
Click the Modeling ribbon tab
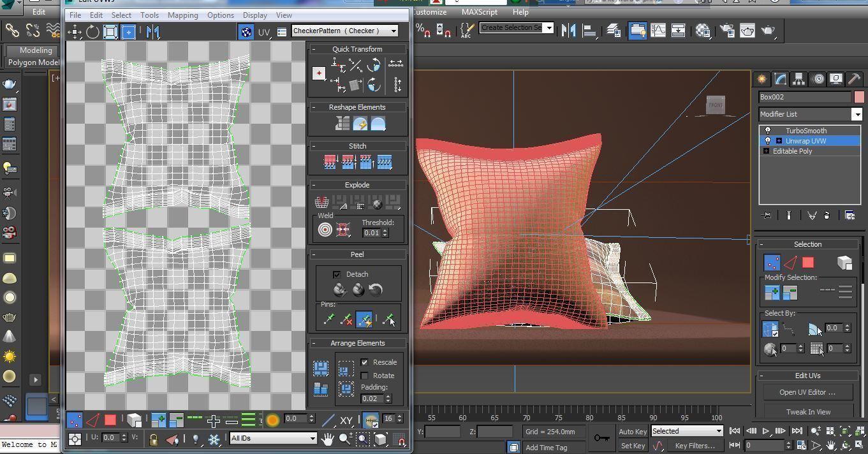pyautogui.click(x=36, y=50)
